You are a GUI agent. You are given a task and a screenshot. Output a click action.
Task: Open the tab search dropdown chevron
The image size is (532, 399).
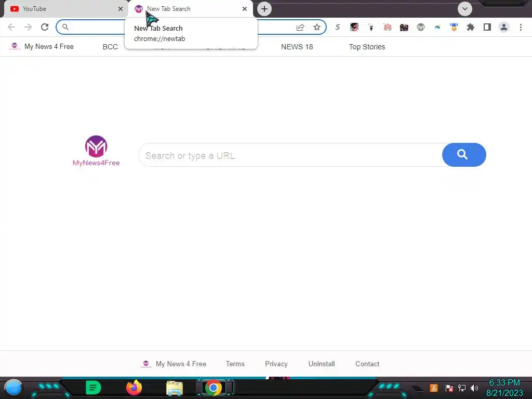465,9
